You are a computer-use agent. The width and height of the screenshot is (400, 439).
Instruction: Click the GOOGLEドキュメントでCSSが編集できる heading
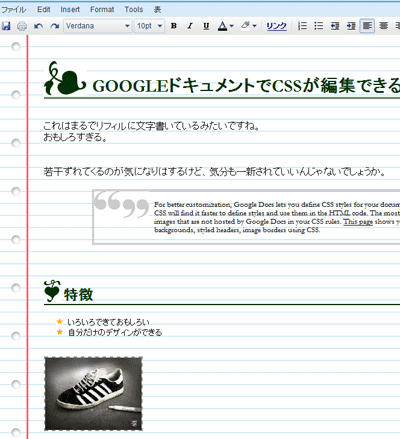(246, 86)
